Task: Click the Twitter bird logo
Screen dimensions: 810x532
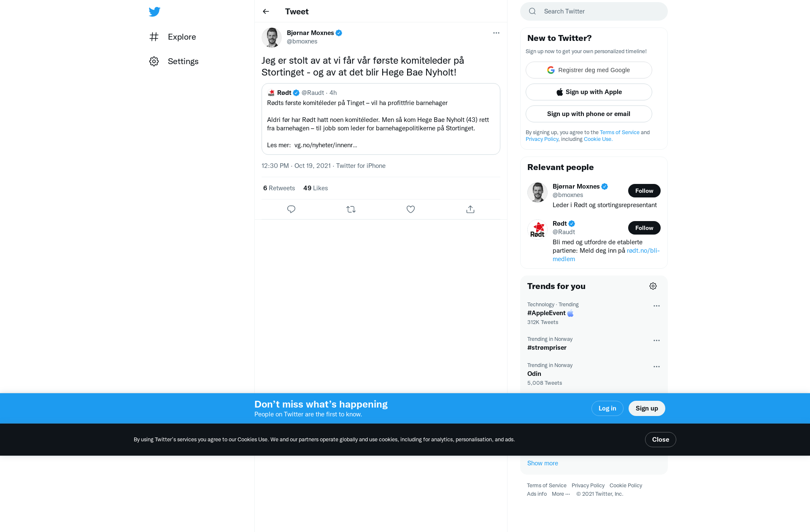Action: [x=154, y=12]
